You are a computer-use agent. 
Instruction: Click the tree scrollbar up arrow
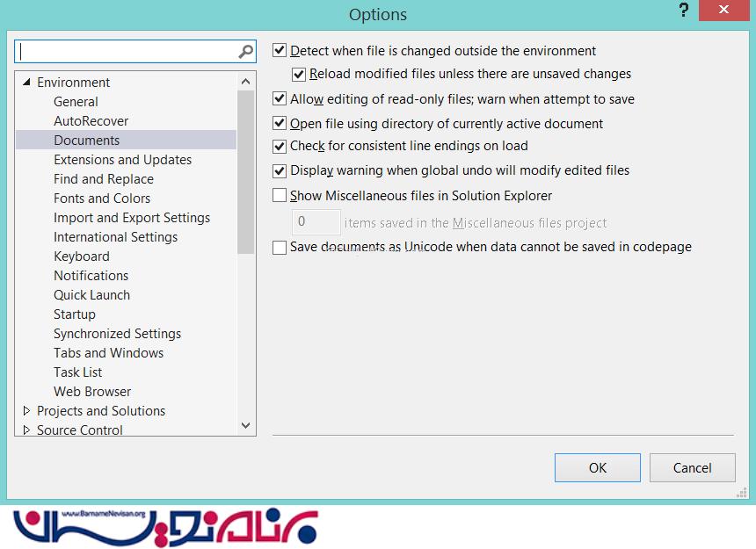[x=246, y=82]
